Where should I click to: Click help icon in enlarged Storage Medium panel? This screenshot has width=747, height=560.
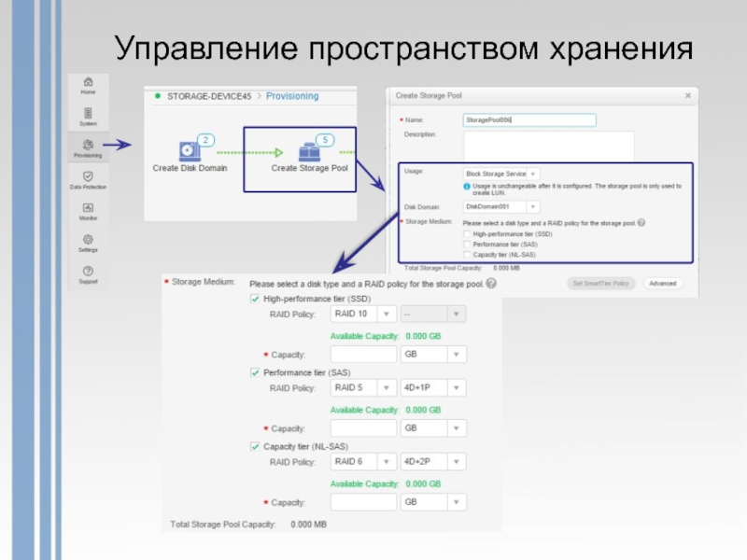[x=491, y=284]
